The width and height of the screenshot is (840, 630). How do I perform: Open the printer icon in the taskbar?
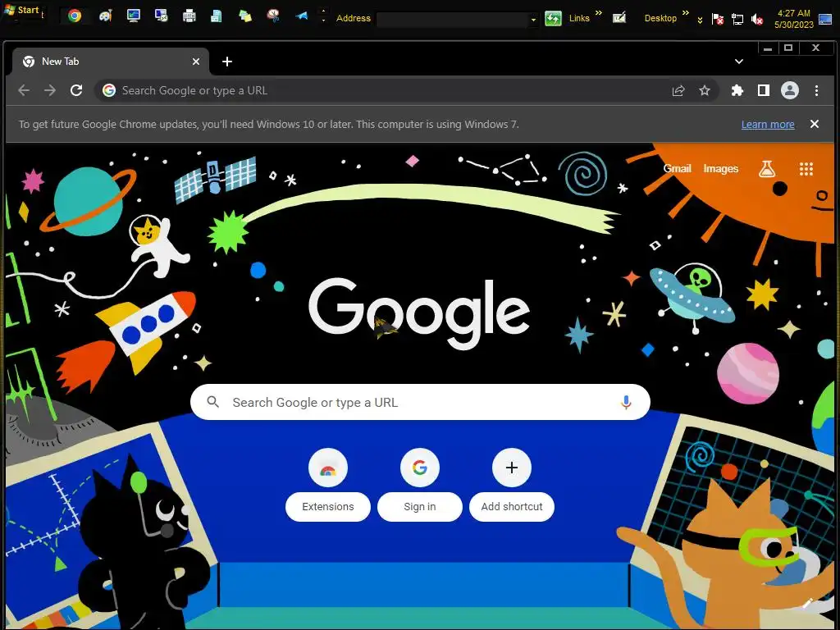pyautogui.click(x=189, y=16)
